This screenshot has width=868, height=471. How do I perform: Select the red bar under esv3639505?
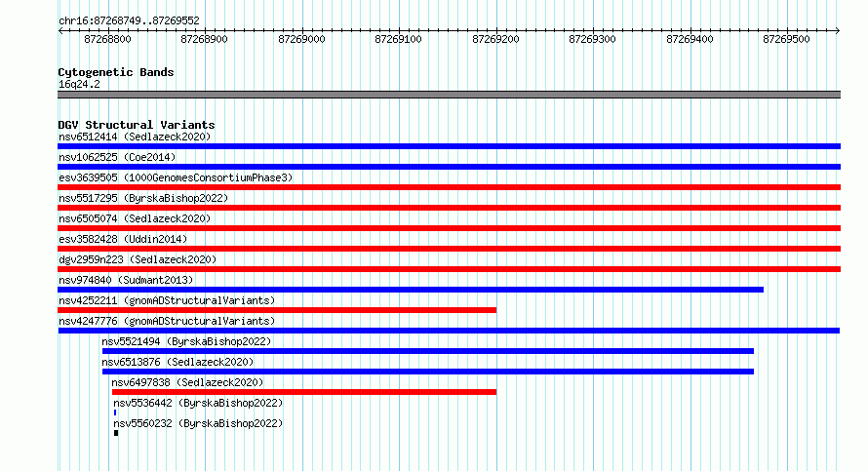(449, 187)
